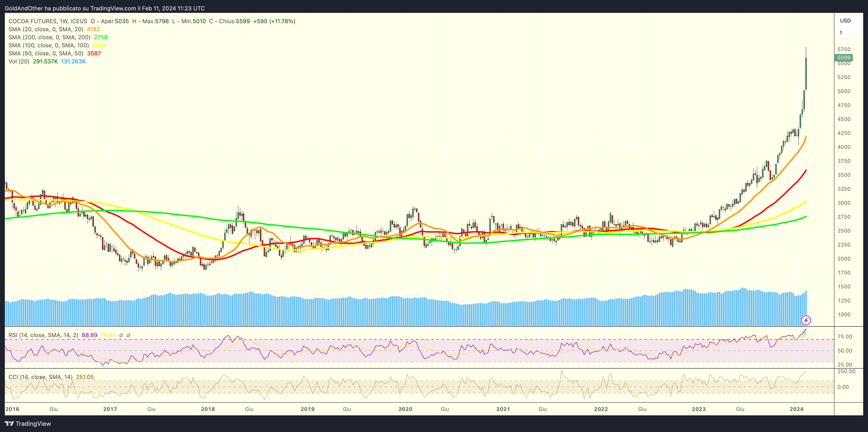Click the 2000 price axis label
The image size is (868, 432).
(844, 259)
